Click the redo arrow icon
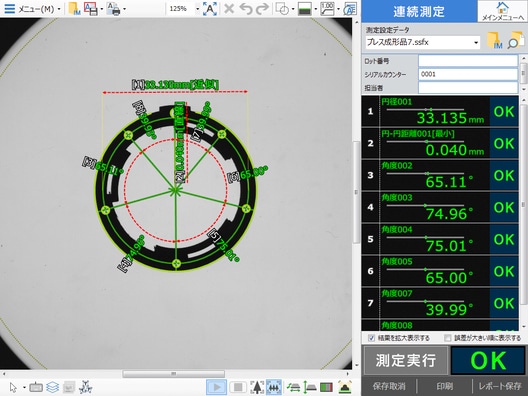 click(x=262, y=9)
